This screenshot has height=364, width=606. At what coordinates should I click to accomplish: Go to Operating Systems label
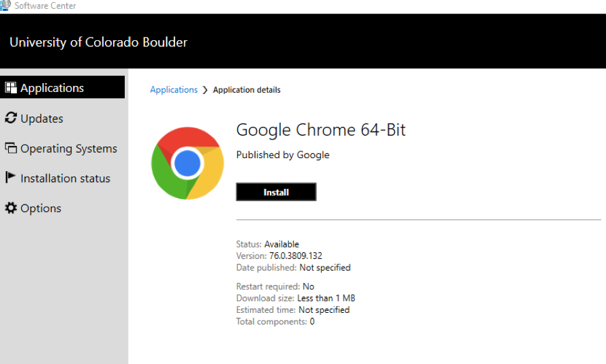coord(69,149)
